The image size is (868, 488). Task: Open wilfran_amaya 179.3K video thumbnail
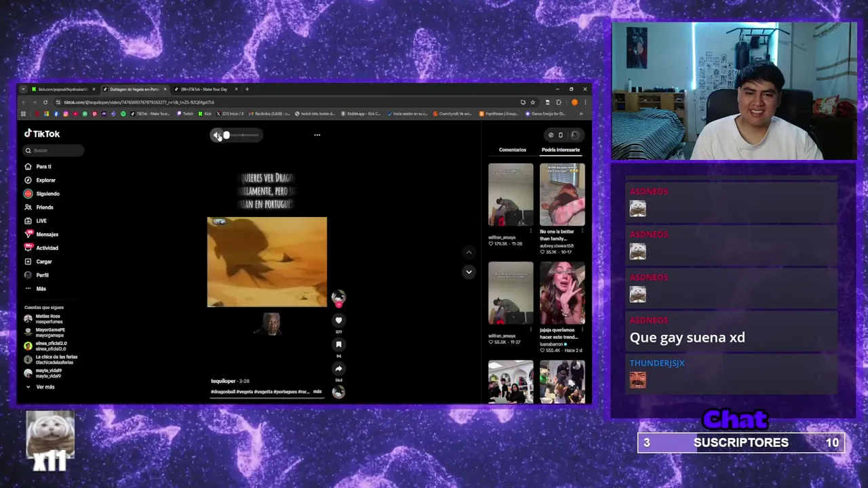coord(511,195)
